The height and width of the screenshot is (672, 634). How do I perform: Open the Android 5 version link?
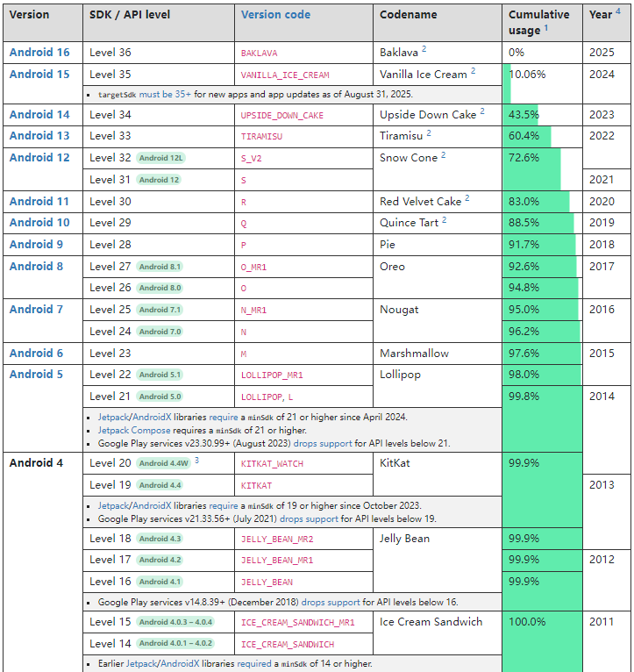(36, 374)
